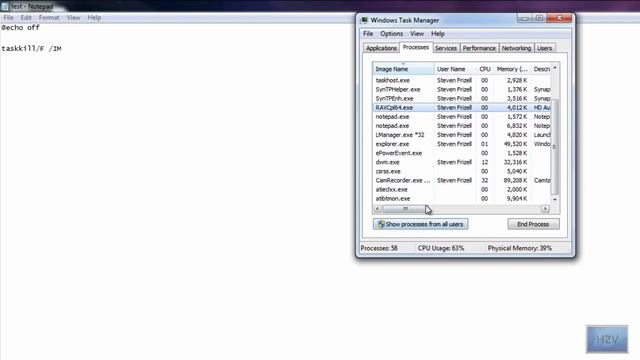The width and height of the screenshot is (640, 360).
Task: Sort processes by Image Name column
Action: (403, 69)
